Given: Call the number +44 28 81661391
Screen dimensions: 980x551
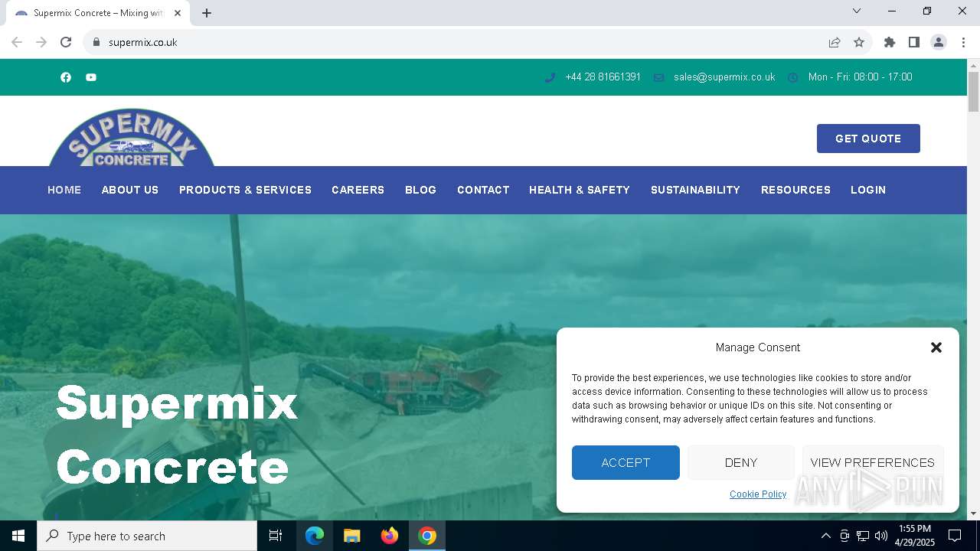Looking at the screenshot, I should [603, 77].
